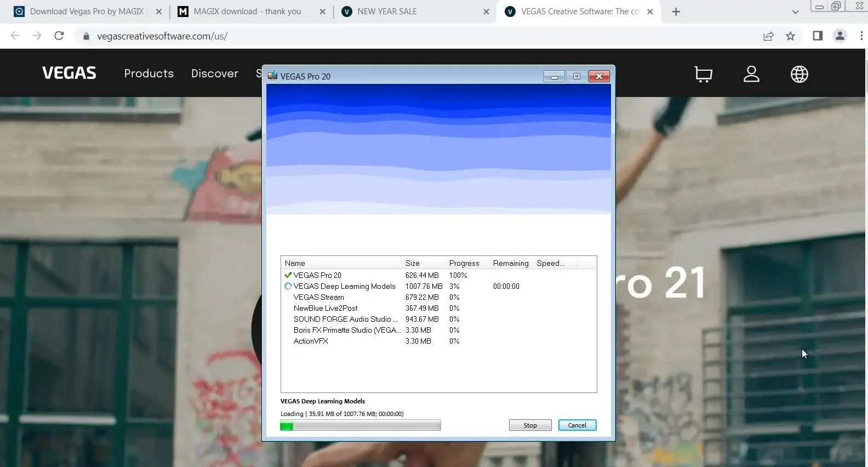Click the Remaining column header
The image size is (868, 467).
click(x=511, y=263)
